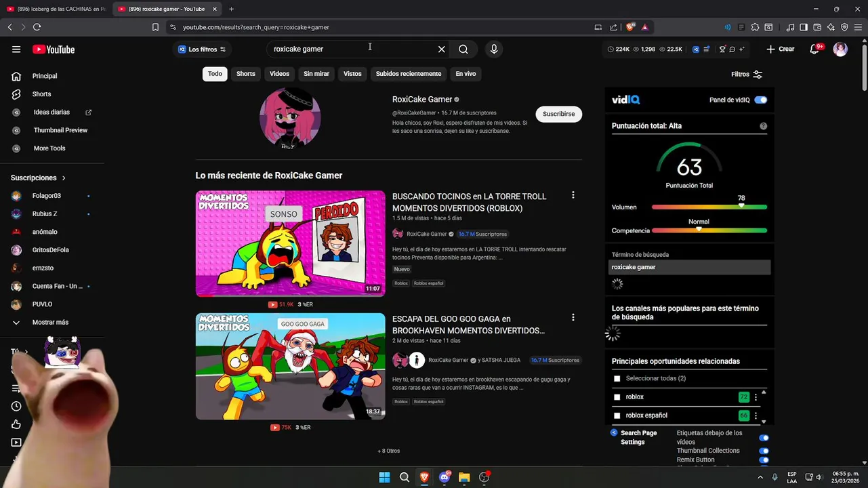
Task: Open options menu for BUSCANDO TOCINOS video
Action: coord(573,195)
